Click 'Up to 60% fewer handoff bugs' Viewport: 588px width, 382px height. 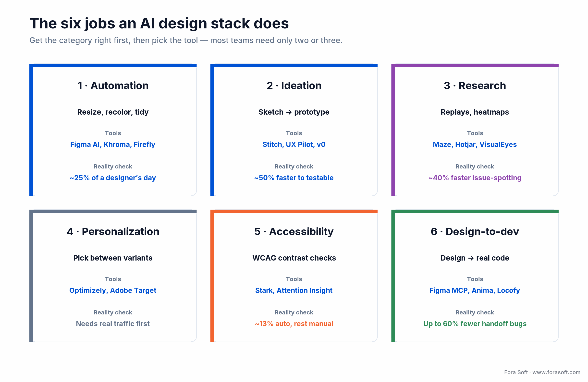(x=475, y=324)
